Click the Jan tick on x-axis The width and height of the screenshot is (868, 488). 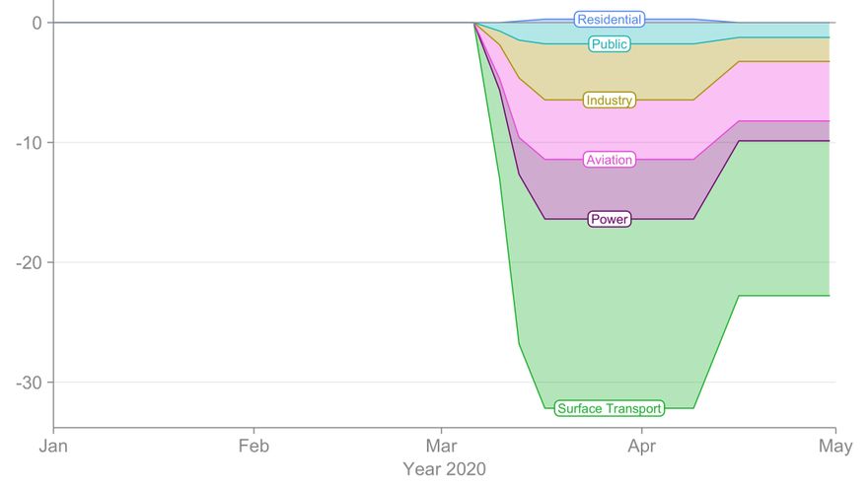click(x=53, y=446)
